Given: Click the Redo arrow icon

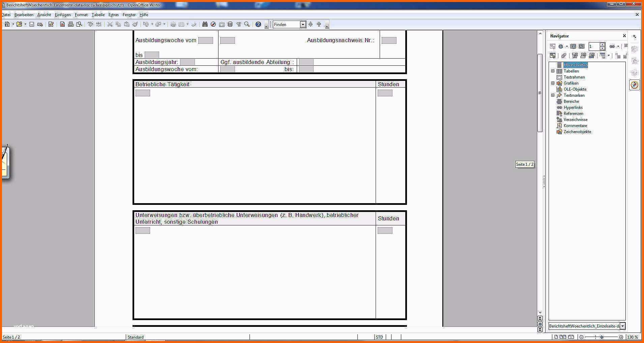Looking at the screenshot, I should [158, 24].
